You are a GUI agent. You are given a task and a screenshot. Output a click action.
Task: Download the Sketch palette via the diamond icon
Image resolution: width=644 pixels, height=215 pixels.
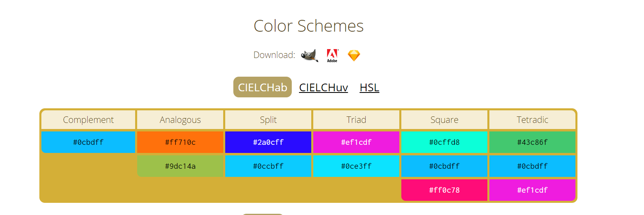pyautogui.click(x=354, y=56)
